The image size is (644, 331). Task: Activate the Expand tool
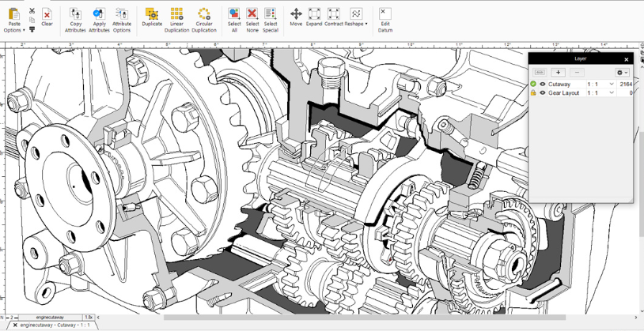tap(314, 17)
